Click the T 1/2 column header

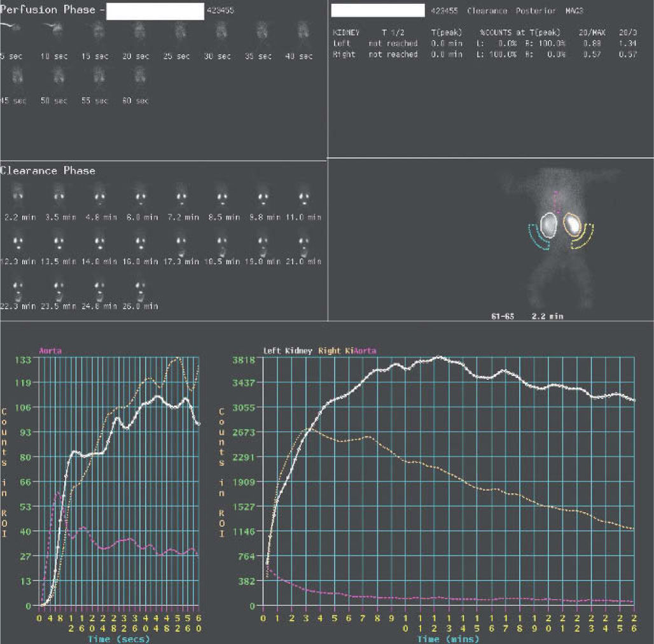(393, 32)
